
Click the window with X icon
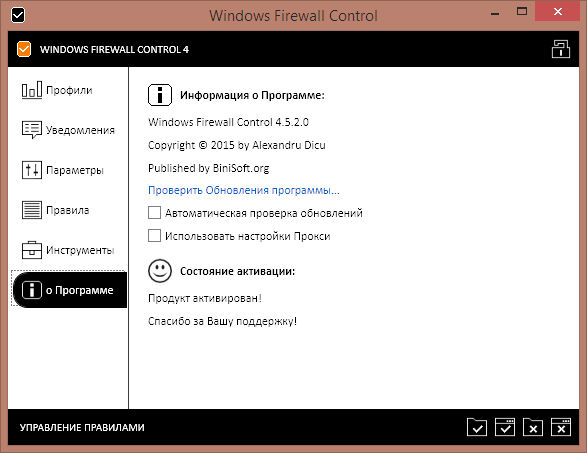[561, 427]
